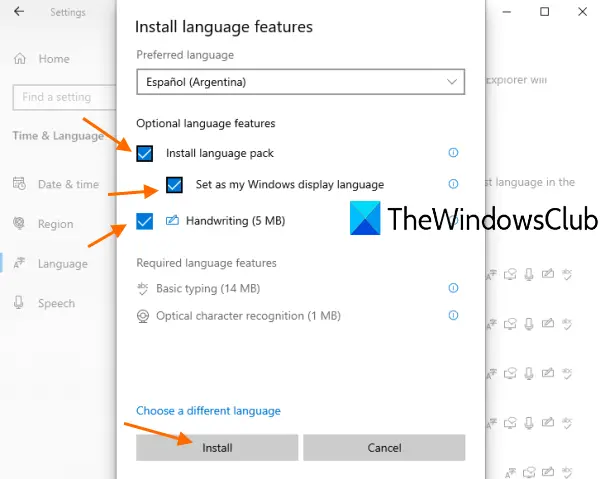
Task: Show info for Windows display language option
Action: pos(453,184)
